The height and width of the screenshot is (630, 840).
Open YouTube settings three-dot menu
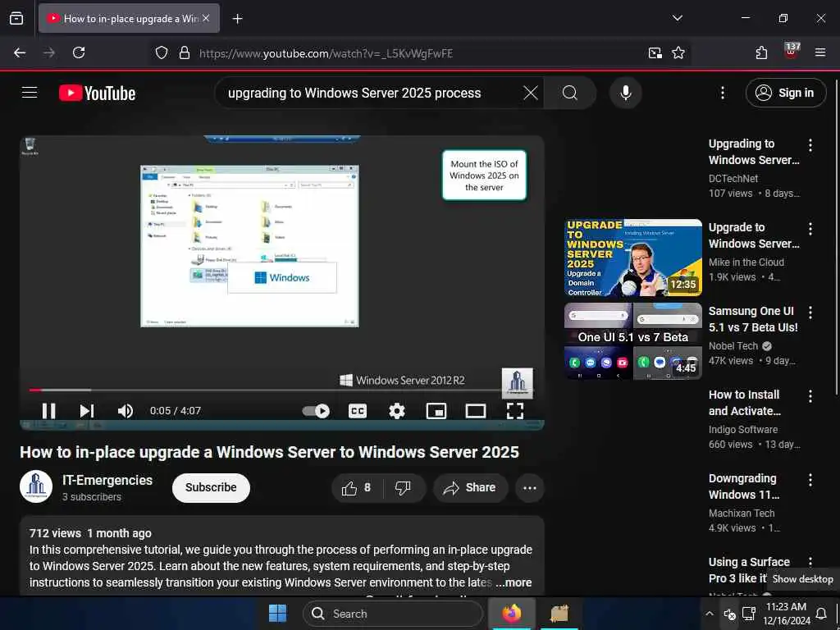tap(723, 93)
